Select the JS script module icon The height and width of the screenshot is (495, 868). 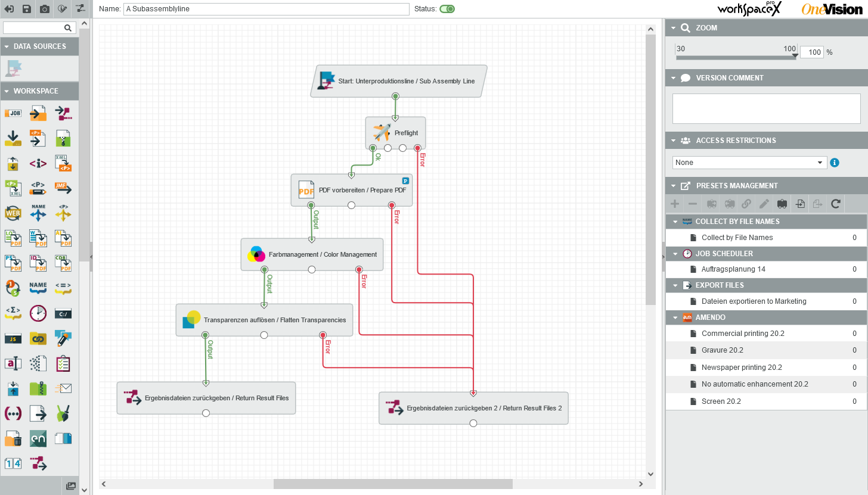click(13, 338)
